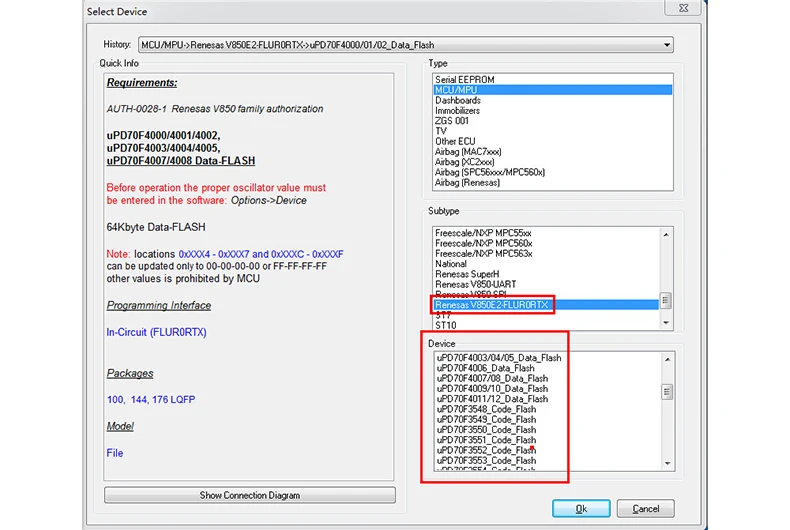Select Immobilizers type

(552, 110)
